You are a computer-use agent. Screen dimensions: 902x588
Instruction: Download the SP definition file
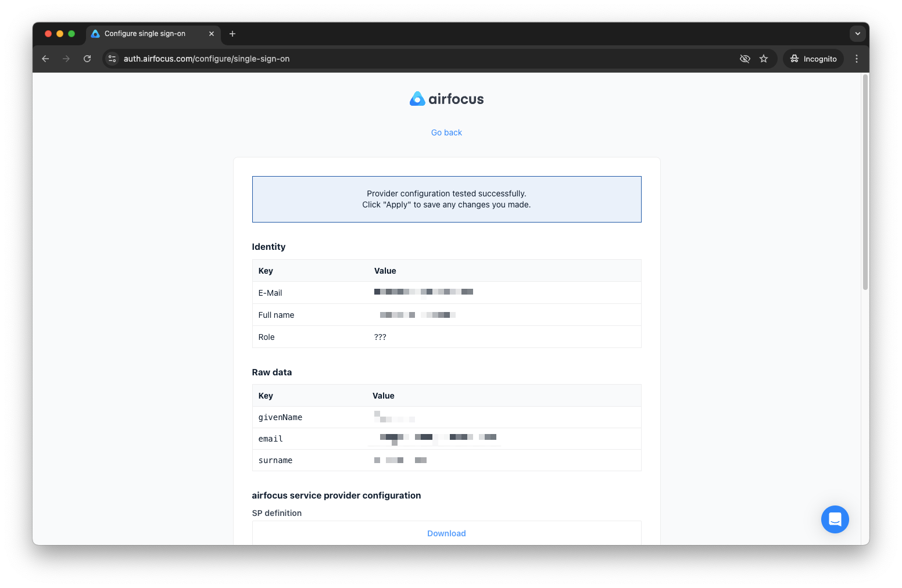click(x=446, y=533)
